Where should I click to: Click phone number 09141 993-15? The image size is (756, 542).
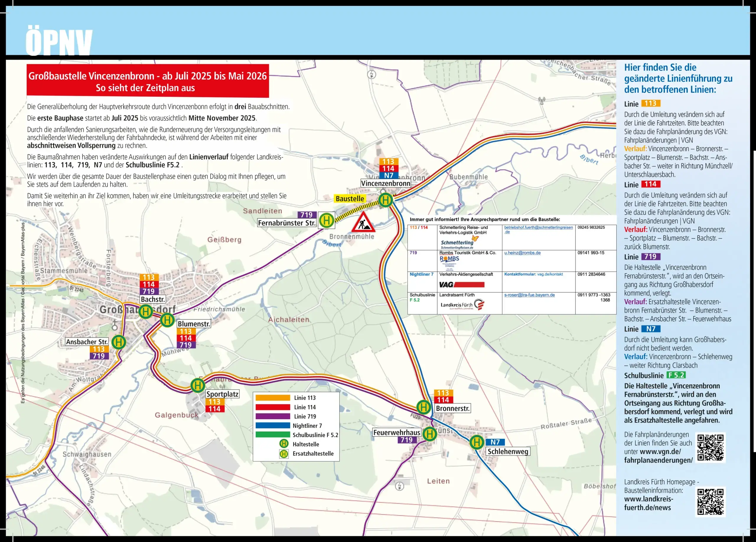pos(591,253)
